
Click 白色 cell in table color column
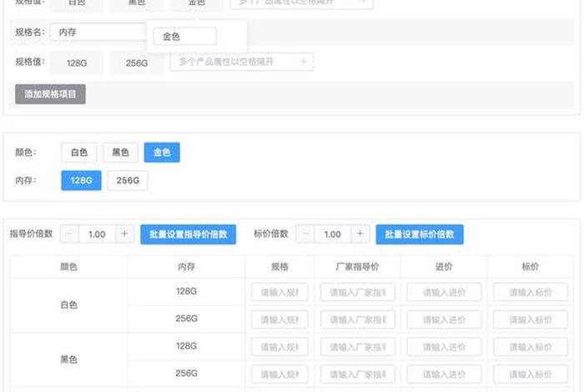point(69,305)
